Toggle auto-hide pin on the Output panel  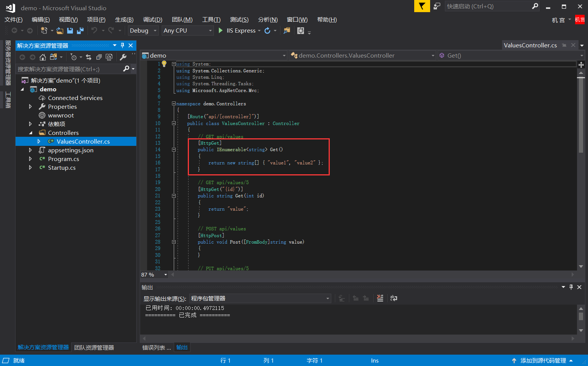point(571,287)
